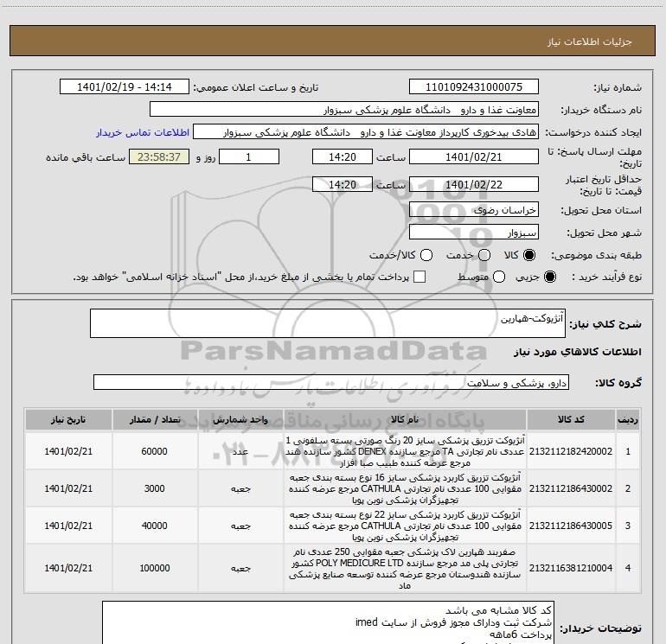
Task: Click quantity value 40000
Action: click(x=155, y=526)
